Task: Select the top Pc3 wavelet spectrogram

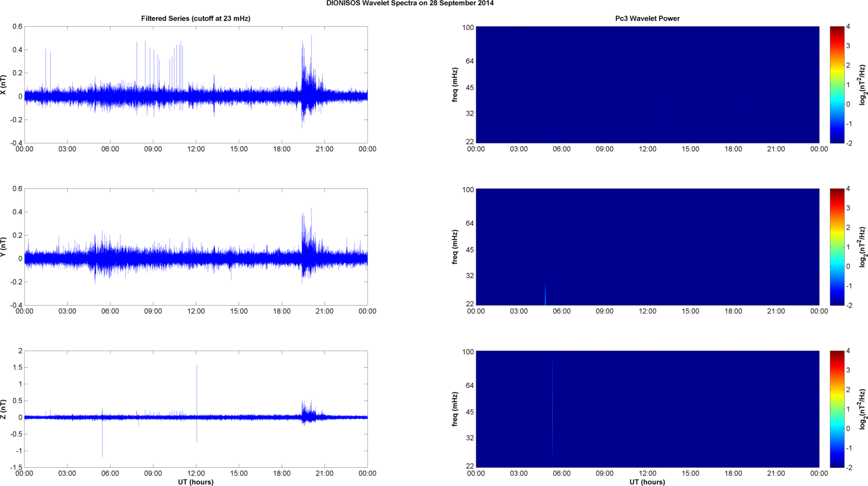Action: click(647, 85)
